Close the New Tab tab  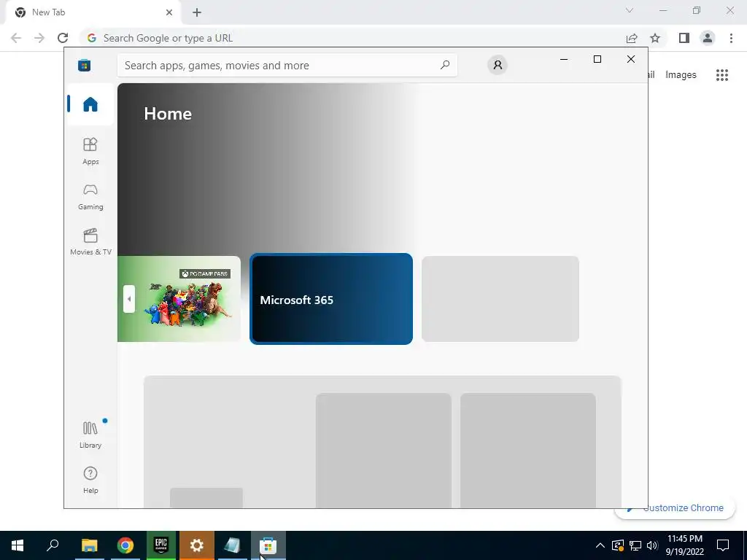pyautogui.click(x=169, y=12)
